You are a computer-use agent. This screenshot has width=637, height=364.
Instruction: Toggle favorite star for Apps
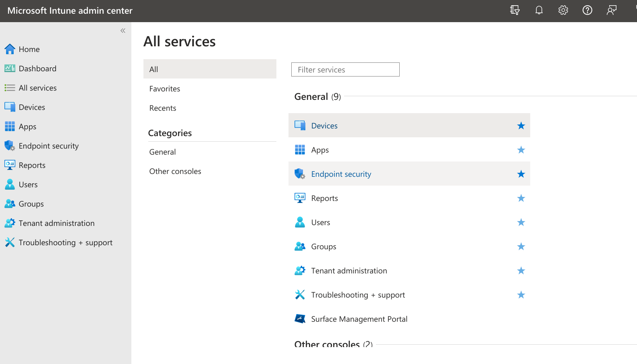click(521, 150)
